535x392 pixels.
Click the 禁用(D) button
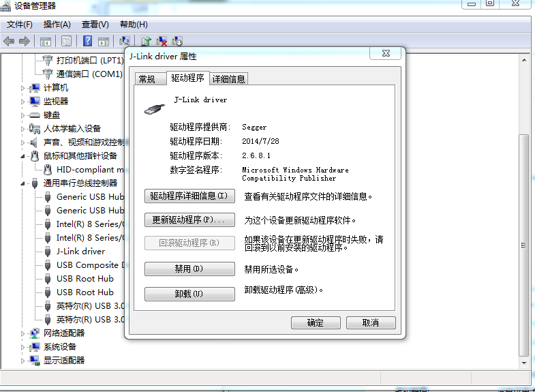pos(189,269)
